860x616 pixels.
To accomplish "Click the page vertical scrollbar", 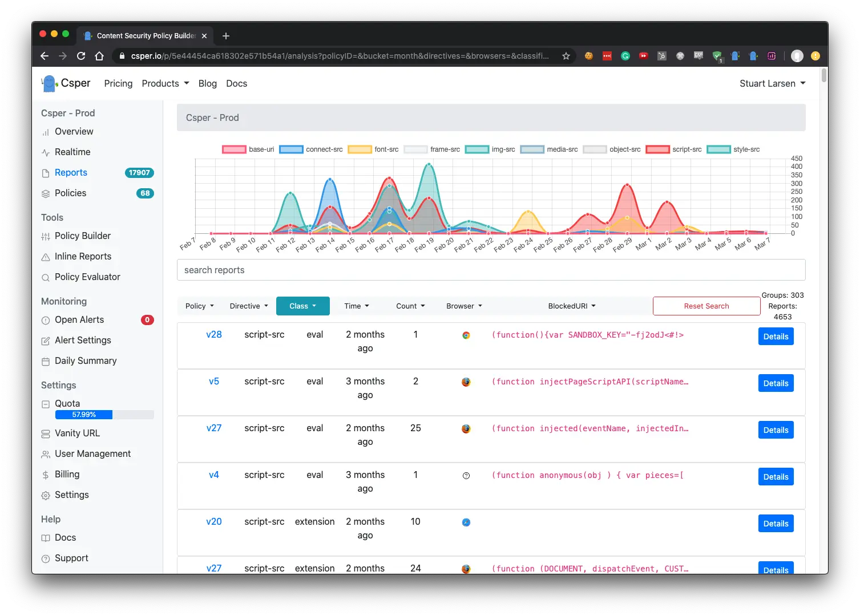I will coord(823,76).
